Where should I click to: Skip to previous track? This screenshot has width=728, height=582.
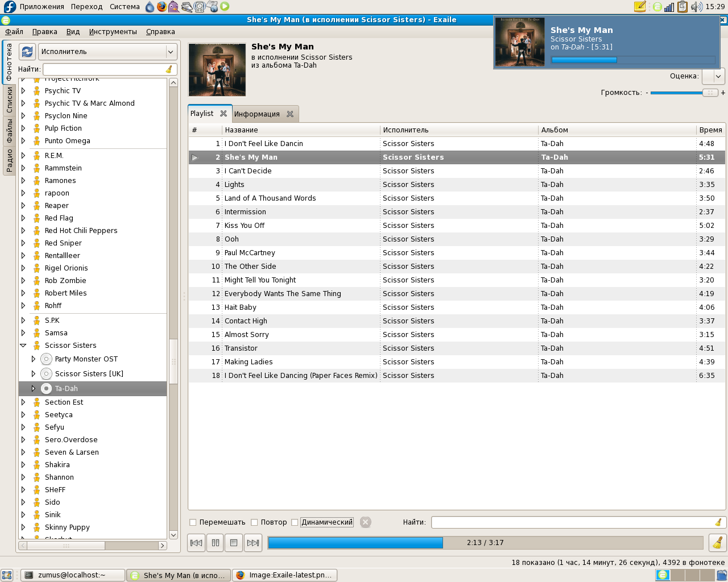pos(196,543)
